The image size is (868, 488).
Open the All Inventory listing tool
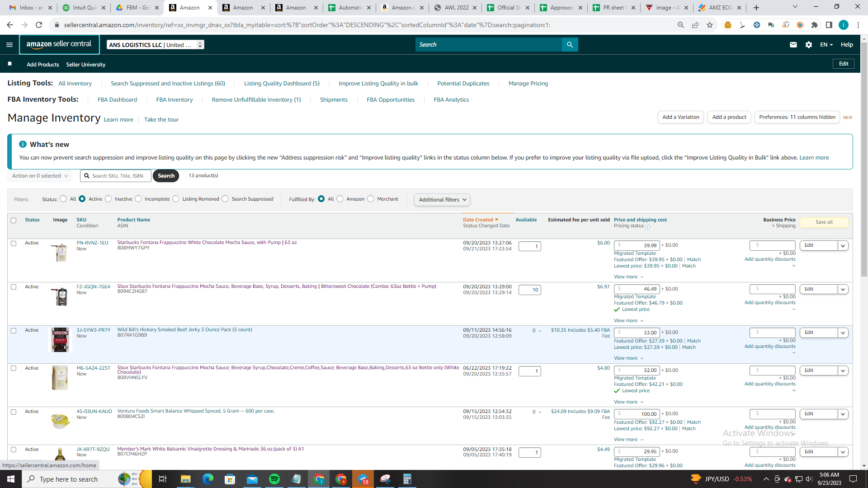coord(75,84)
